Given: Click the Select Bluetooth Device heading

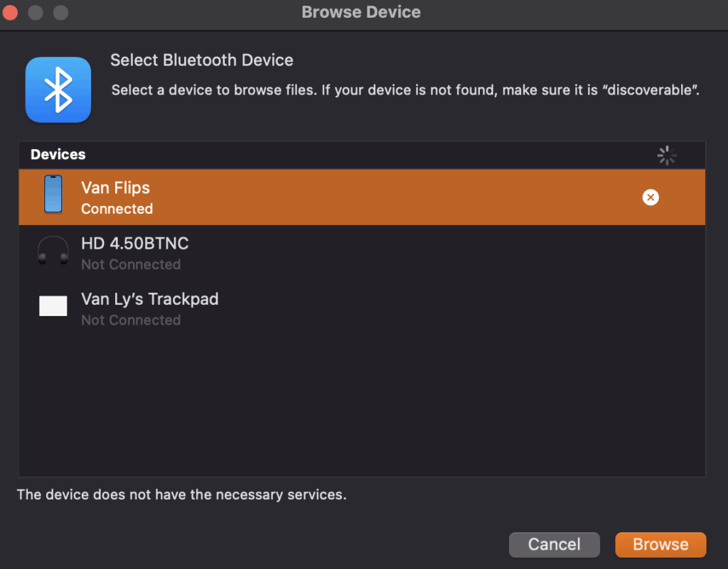Looking at the screenshot, I should [x=201, y=60].
